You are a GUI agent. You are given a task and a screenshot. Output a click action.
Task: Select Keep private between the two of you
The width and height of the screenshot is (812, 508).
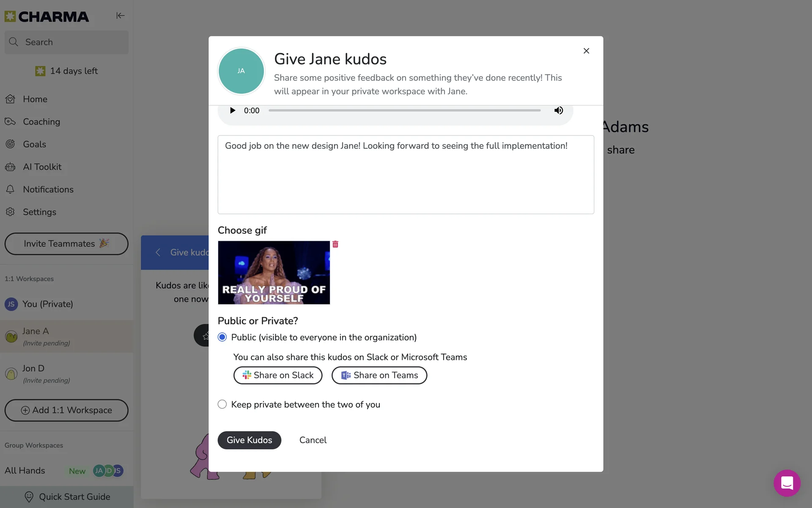point(222,404)
